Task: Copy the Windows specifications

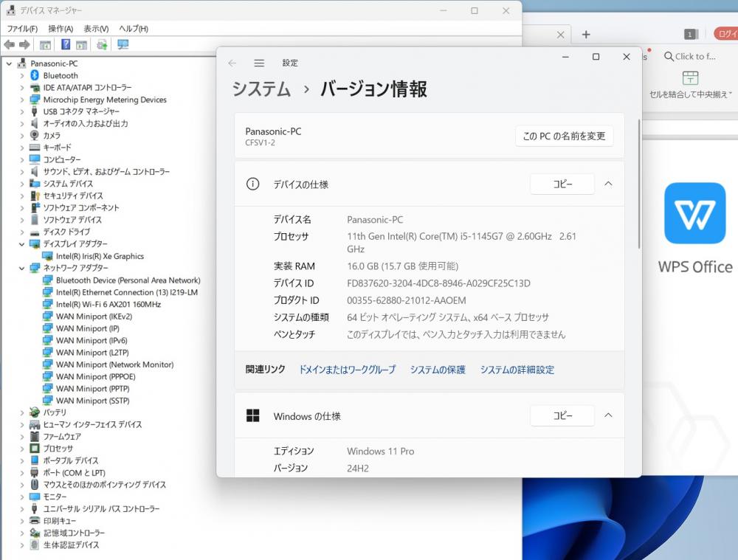Action: (562, 415)
